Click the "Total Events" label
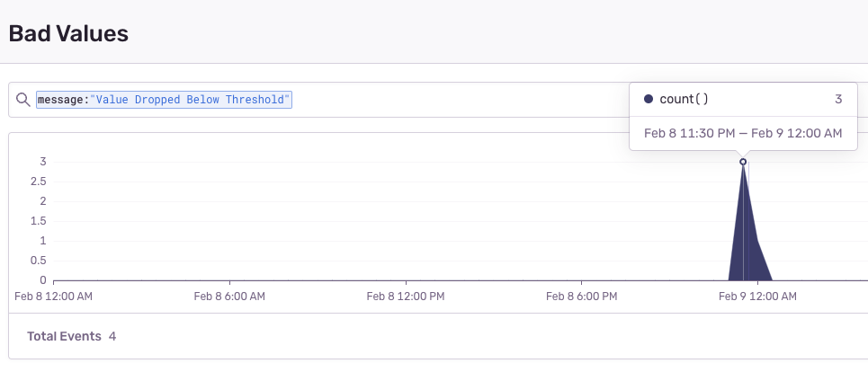The image size is (868, 372). 64,336
